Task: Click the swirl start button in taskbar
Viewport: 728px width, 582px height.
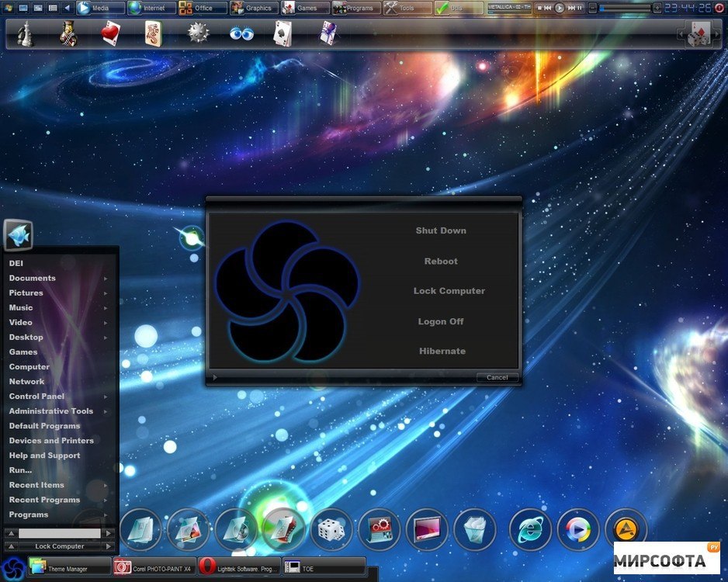Action: (x=13, y=569)
